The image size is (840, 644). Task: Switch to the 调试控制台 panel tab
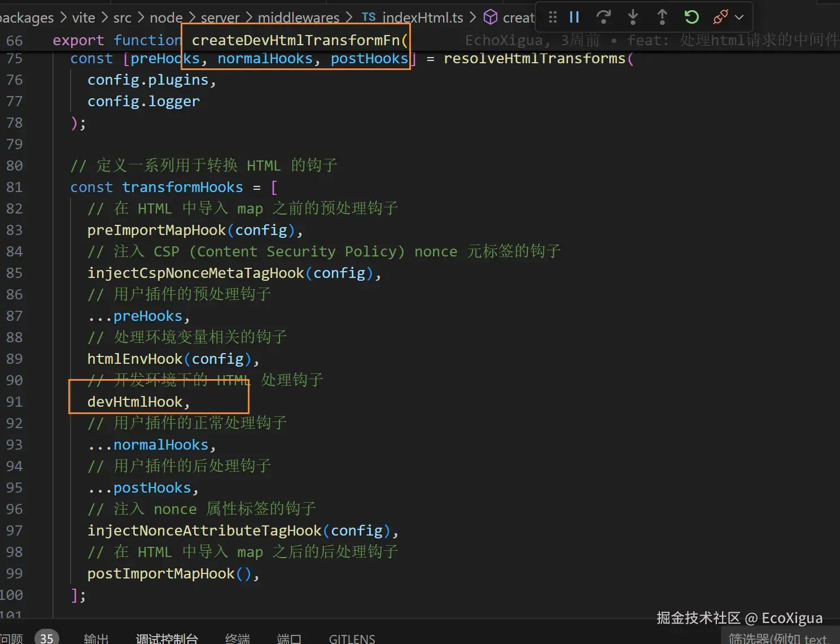(x=167, y=638)
